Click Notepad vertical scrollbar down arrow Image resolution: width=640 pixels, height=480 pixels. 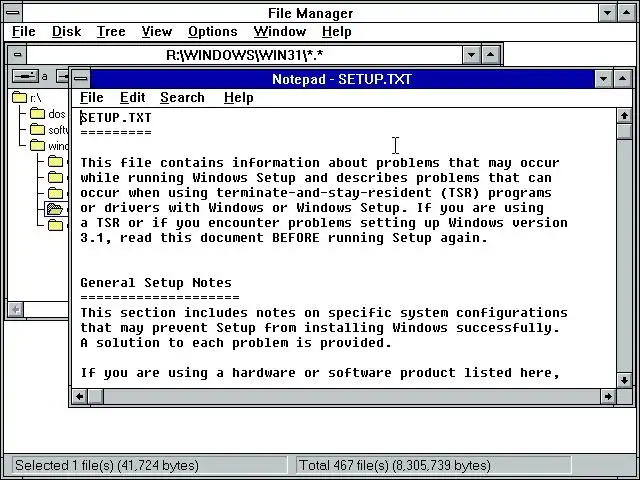point(624,380)
